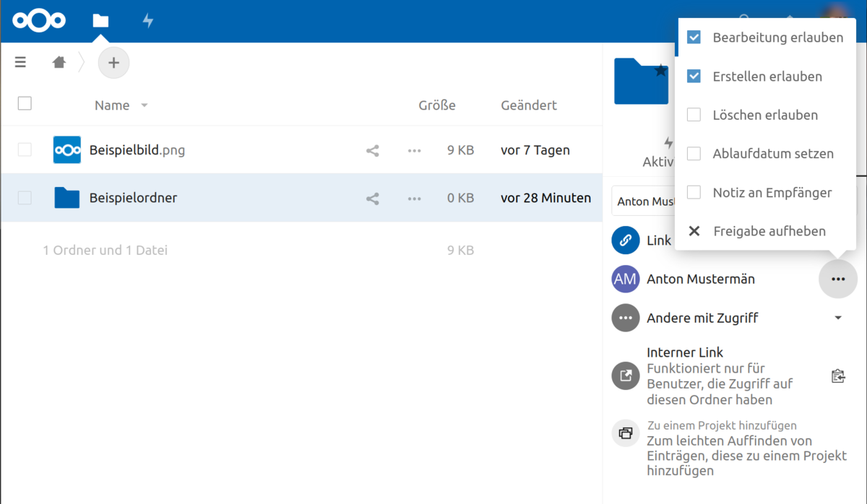Click Notiz an Empfänger option

pyautogui.click(x=772, y=193)
